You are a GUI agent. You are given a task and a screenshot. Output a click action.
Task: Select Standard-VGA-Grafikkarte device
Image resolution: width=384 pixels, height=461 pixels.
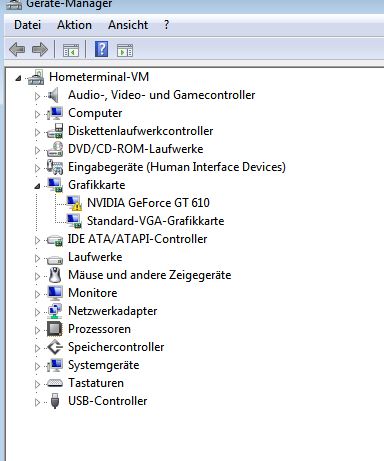tap(155, 221)
